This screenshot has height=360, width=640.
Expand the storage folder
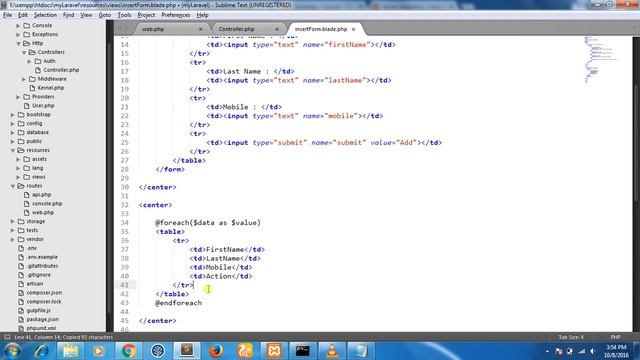tap(12, 221)
